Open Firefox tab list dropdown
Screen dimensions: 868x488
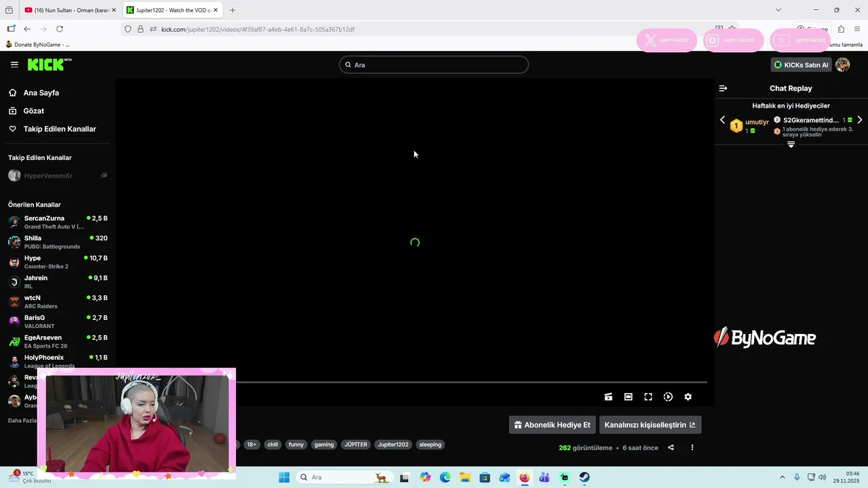point(778,10)
